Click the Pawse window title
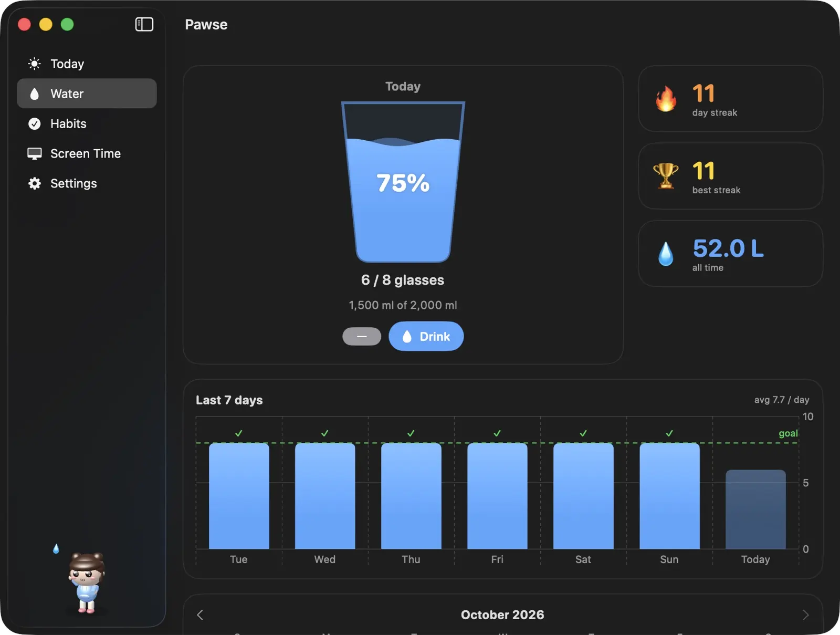Viewport: 840px width, 635px height. tap(206, 25)
